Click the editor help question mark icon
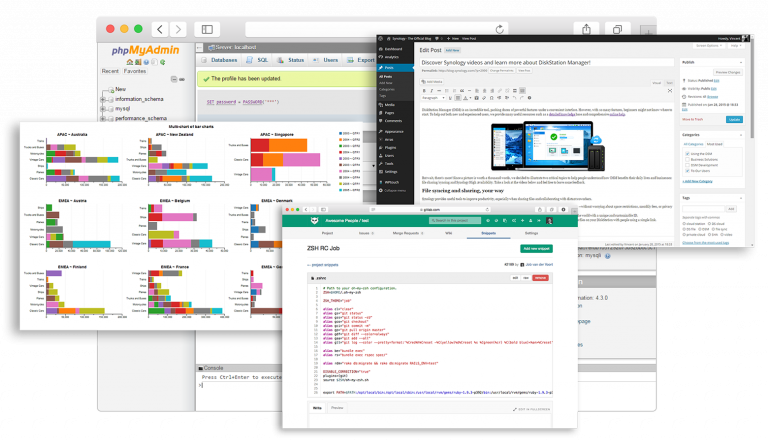 (x=529, y=98)
